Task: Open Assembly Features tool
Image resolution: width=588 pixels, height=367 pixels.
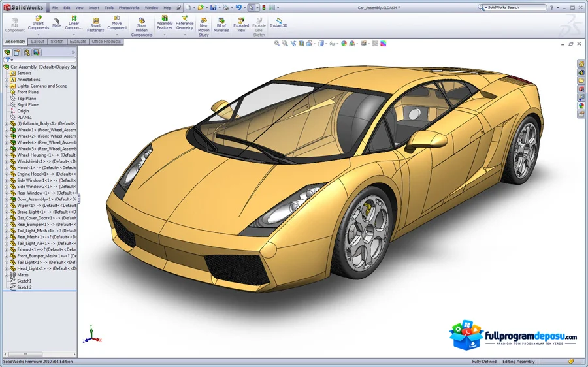Action: [x=165, y=23]
